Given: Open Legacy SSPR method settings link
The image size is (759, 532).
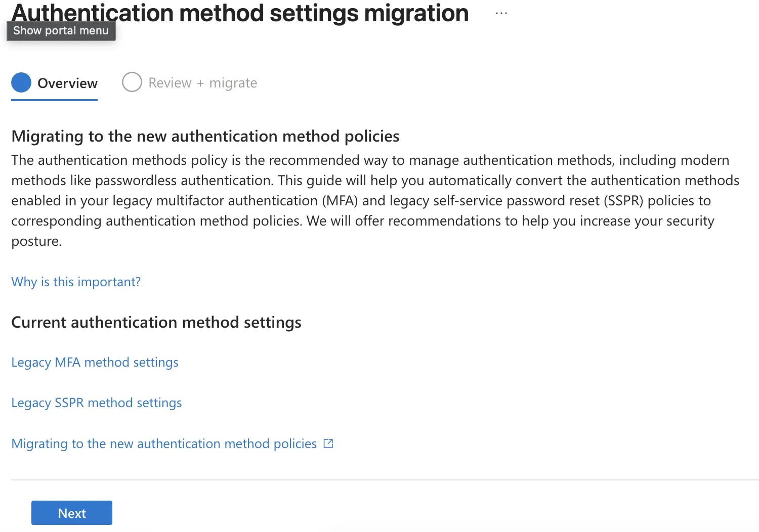Looking at the screenshot, I should click(x=96, y=403).
